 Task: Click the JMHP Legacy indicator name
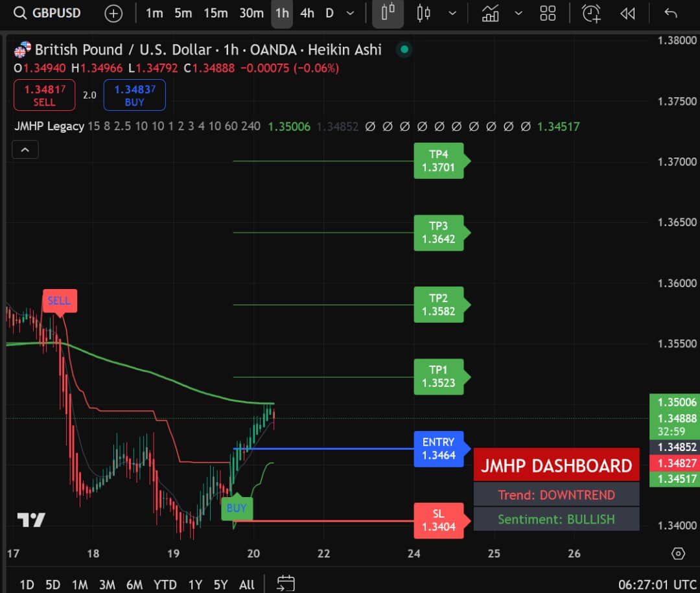pos(49,126)
